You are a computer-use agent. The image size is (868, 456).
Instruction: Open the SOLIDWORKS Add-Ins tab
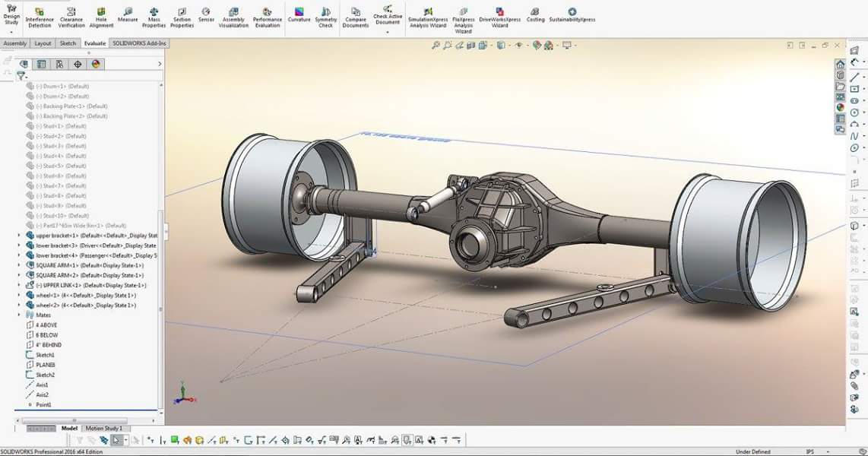[x=139, y=43]
